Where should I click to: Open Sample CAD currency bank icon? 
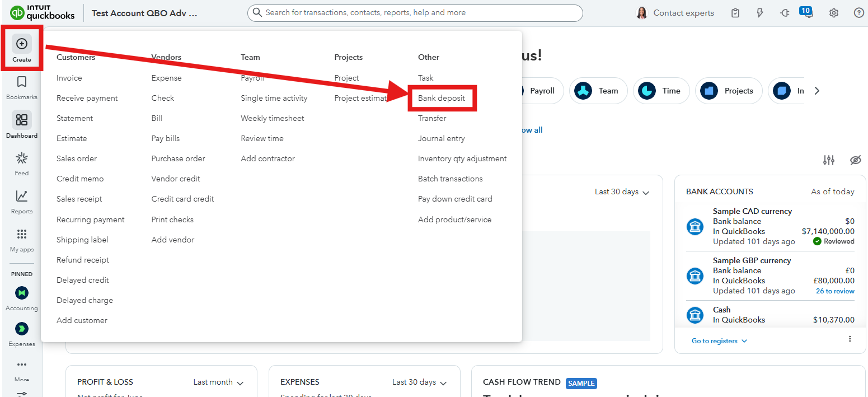pos(695,227)
